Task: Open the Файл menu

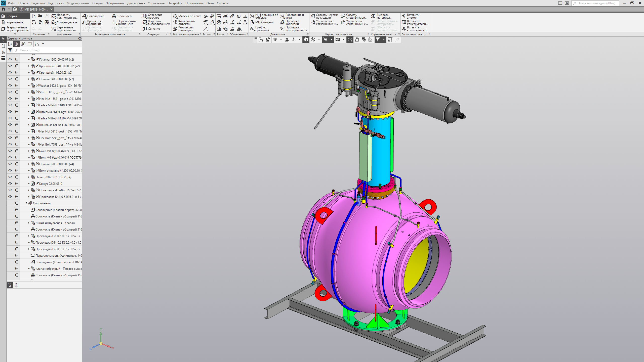Action: pyautogui.click(x=12, y=3)
